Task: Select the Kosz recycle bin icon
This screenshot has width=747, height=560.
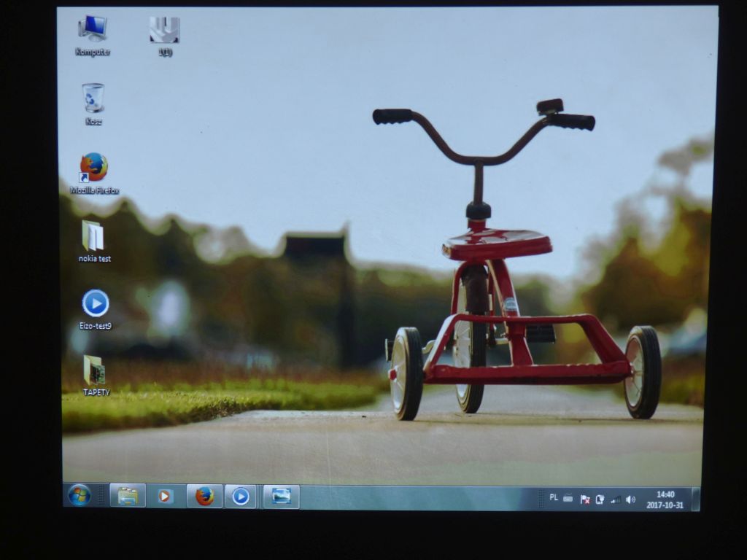Action: (93, 104)
